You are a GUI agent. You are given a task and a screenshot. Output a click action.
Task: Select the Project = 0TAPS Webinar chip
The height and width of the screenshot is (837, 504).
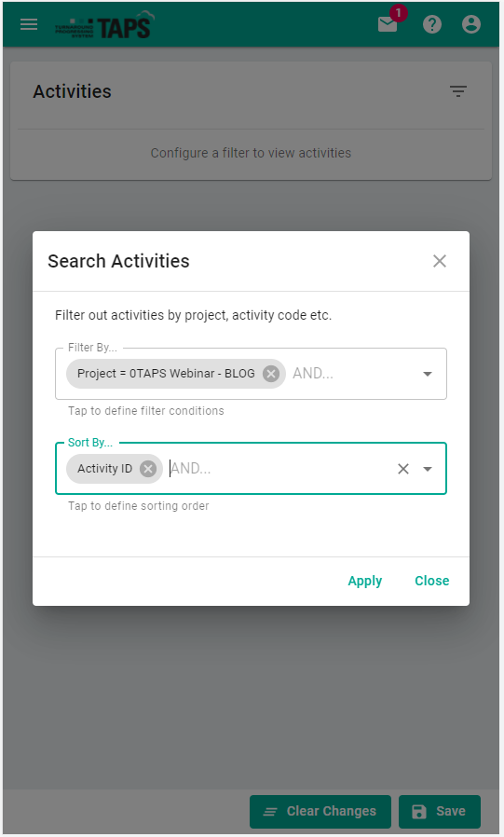click(x=166, y=374)
